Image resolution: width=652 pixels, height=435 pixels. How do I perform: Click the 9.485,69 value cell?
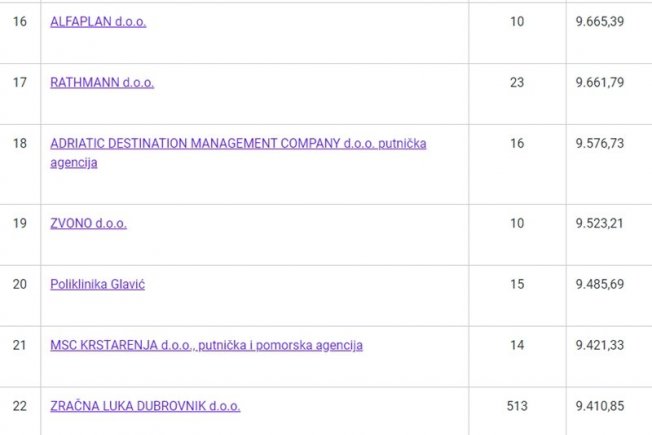[599, 285]
